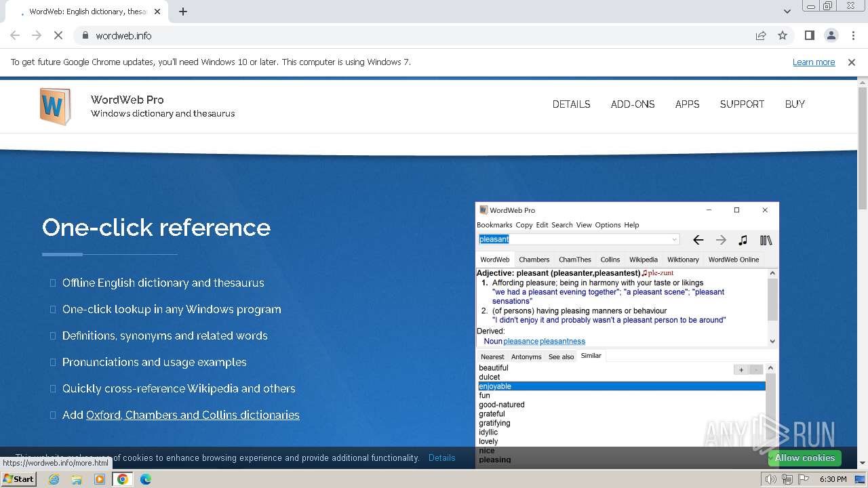Viewport: 868px width, 488px height.
Task: Open Chrome three-dot menu
Action: pos(852,35)
